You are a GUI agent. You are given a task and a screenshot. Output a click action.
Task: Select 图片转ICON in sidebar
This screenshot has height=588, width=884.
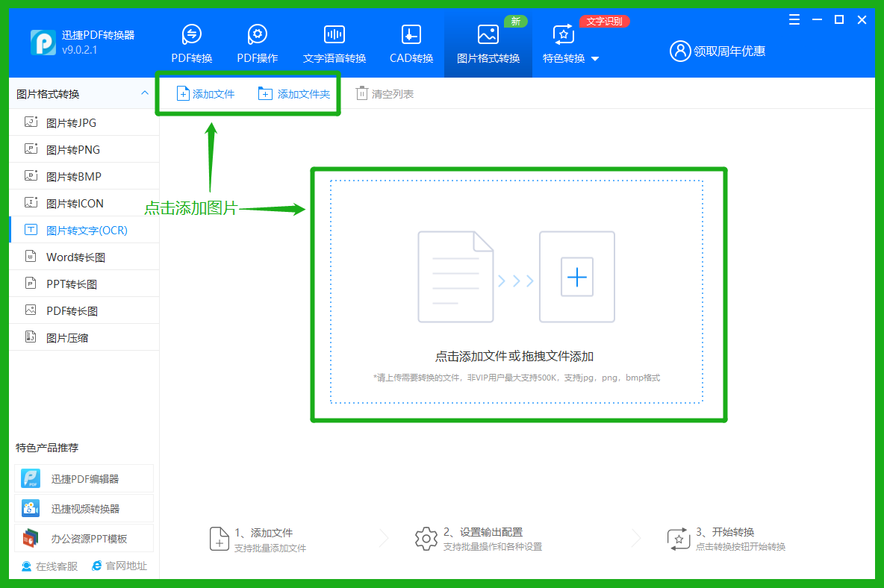click(84, 203)
